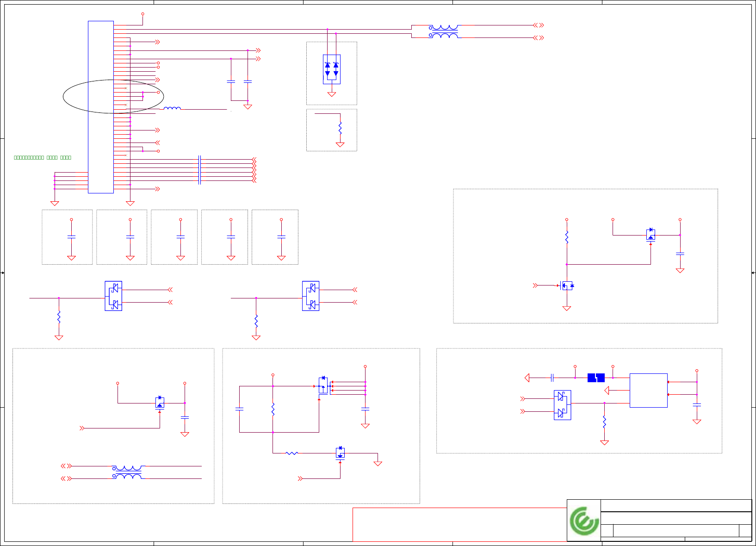Click the pull-up resistor in the right block
The image size is (756, 546).
click(x=567, y=237)
